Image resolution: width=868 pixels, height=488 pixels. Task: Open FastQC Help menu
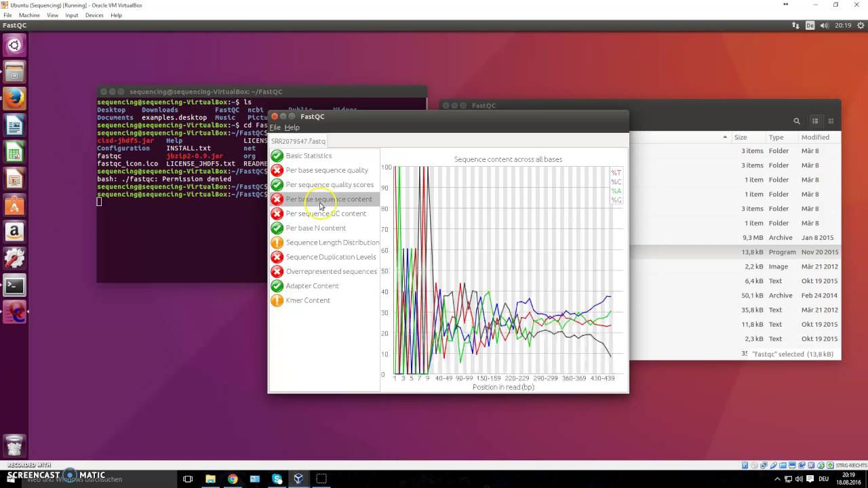tap(292, 127)
